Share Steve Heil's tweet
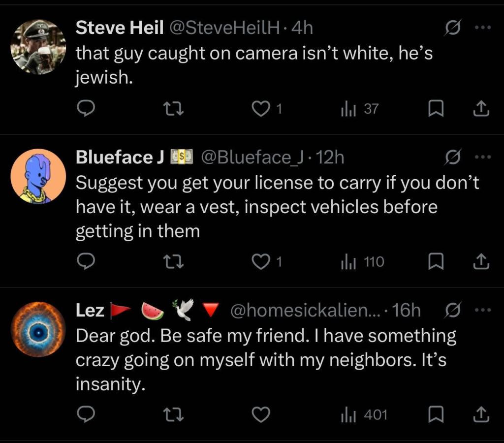Viewport: 504px width, 443px height. [481, 109]
